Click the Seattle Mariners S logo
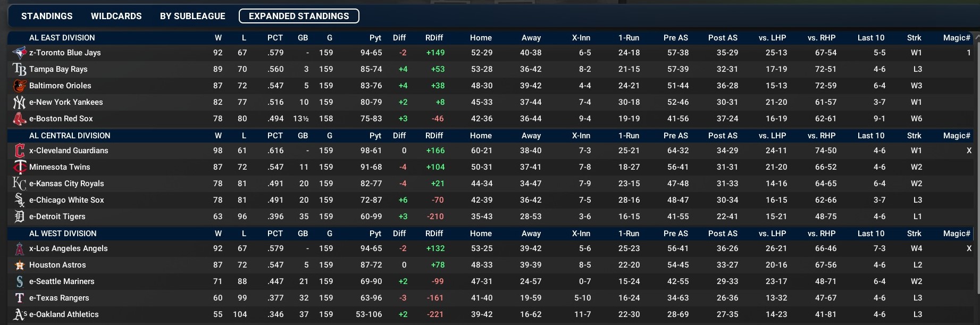Screen dimensions: 980x325 (x=19, y=281)
